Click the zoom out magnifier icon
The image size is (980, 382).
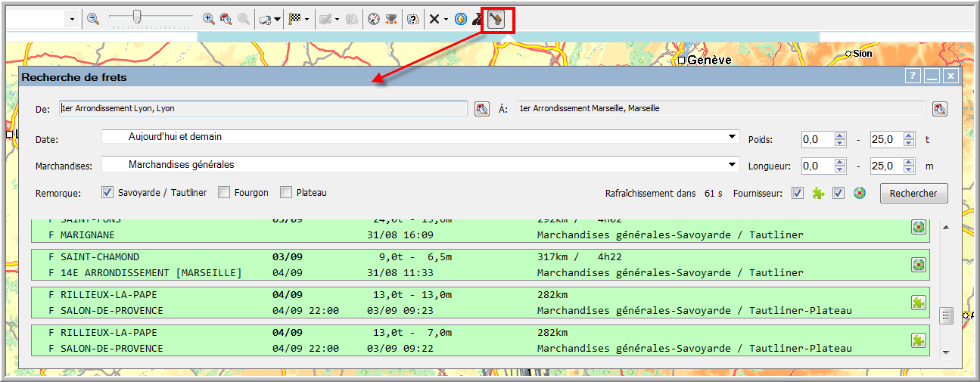[93, 19]
